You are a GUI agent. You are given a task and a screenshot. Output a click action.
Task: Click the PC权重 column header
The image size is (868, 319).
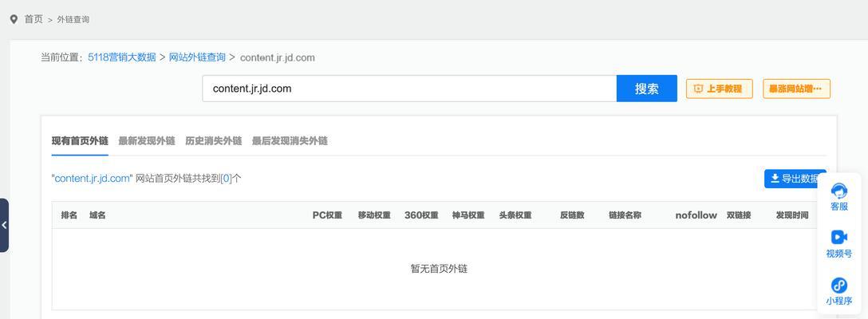(x=327, y=215)
